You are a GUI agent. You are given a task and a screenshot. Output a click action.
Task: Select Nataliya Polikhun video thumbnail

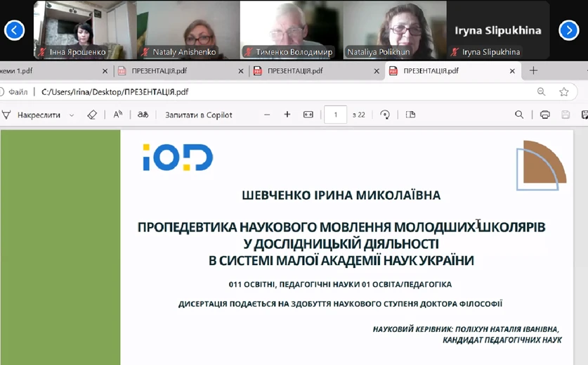tap(395, 30)
